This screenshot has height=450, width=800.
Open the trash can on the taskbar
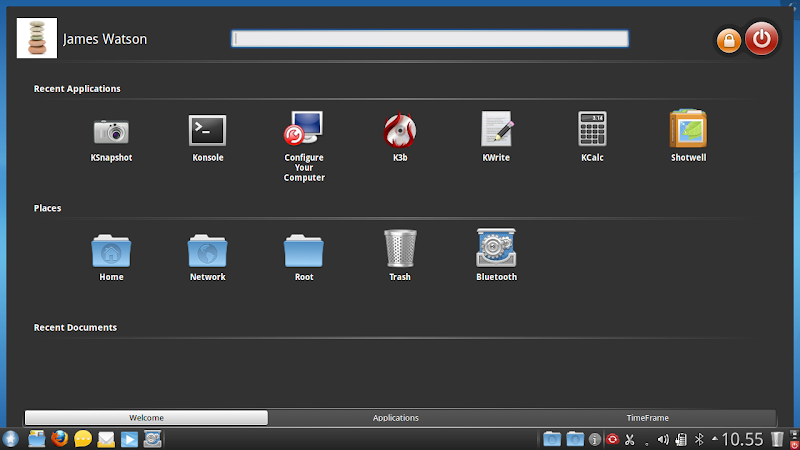[x=777, y=439]
